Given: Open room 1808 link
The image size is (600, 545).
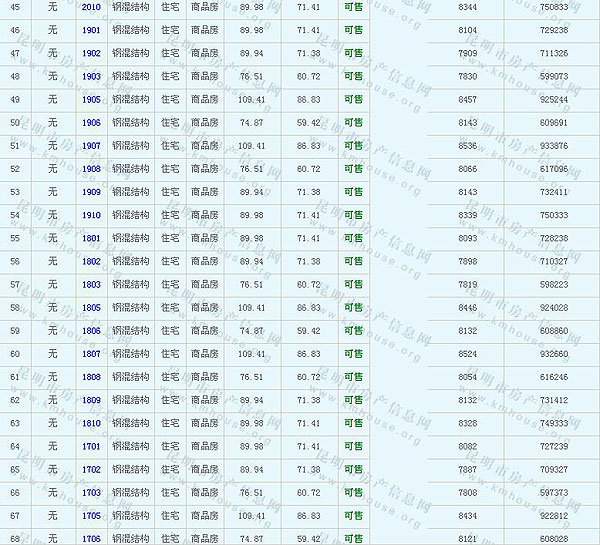Looking at the screenshot, I should 91,377.
